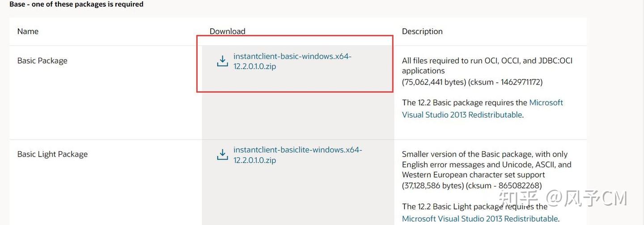Click the download icon for instantclient-basiclite zip
The height and width of the screenshot is (225, 644).
[x=222, y=155]
